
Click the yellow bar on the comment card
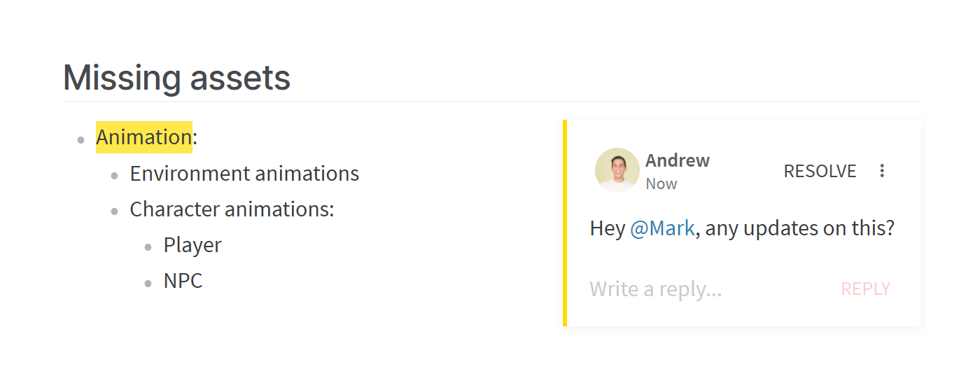pyautogui.click(x=565, y=223)
